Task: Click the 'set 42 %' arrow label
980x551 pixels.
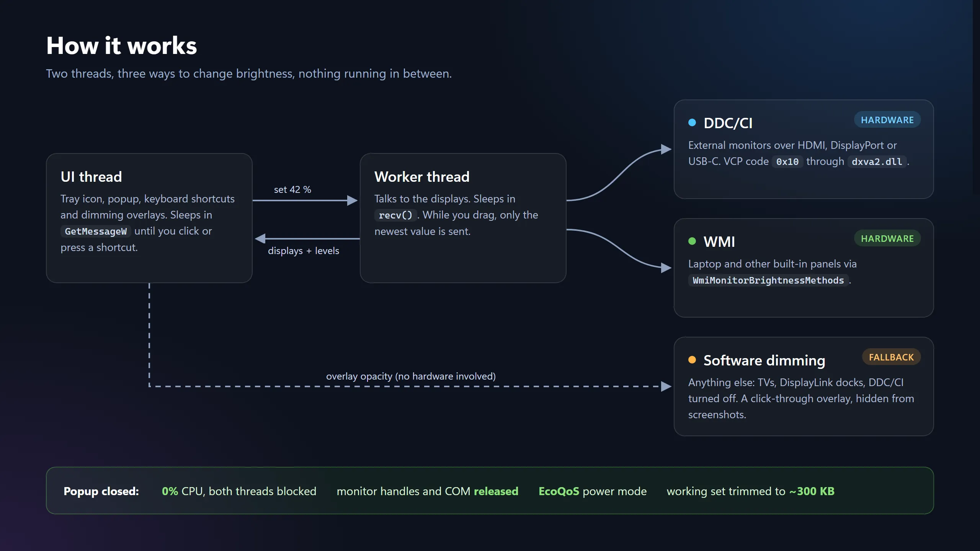Action: 292,189
